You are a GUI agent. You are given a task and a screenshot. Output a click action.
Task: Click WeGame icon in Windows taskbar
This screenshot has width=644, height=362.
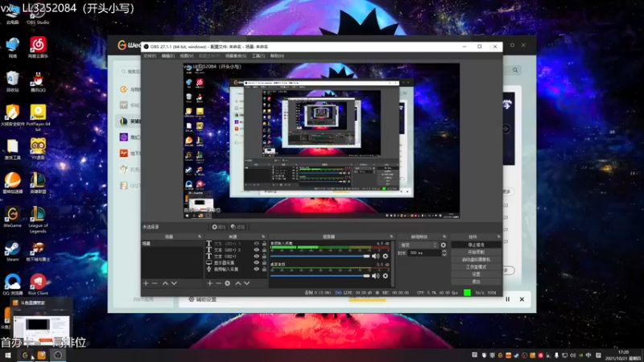pyautogui.click(x=25, y=356)
